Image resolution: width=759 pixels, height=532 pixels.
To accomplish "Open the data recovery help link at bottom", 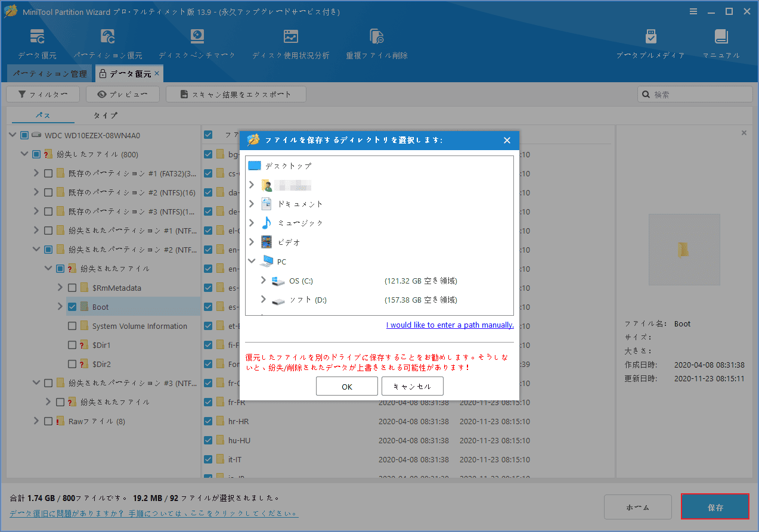I will click(x=154, y=513).
